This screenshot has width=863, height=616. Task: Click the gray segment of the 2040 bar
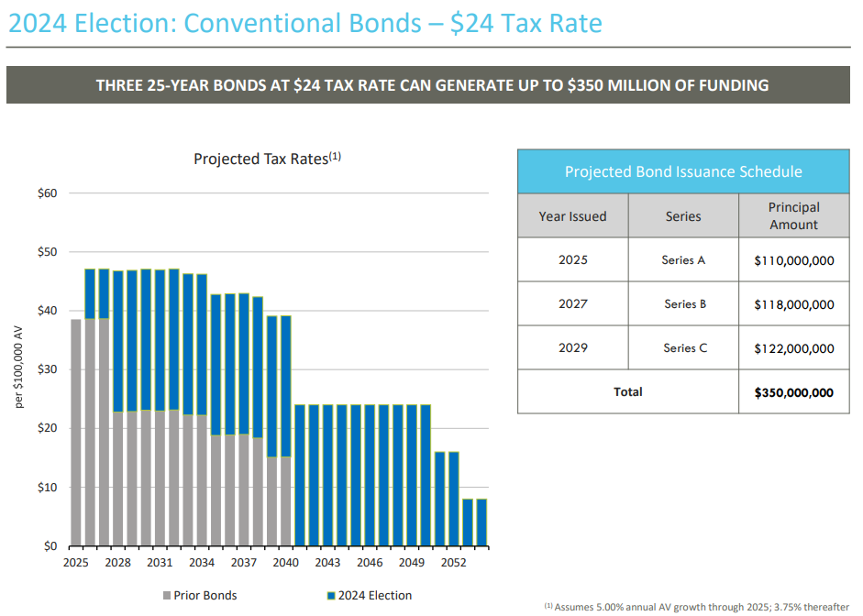pyautogui.click(x=285, y=501)
